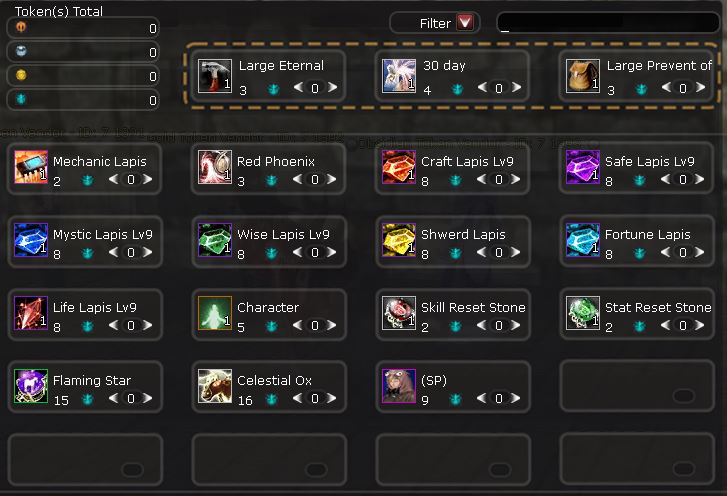Increase Stat Reset Stone quantity
The height and width of the screenshot is (496, 727).
tap(700, 325)
